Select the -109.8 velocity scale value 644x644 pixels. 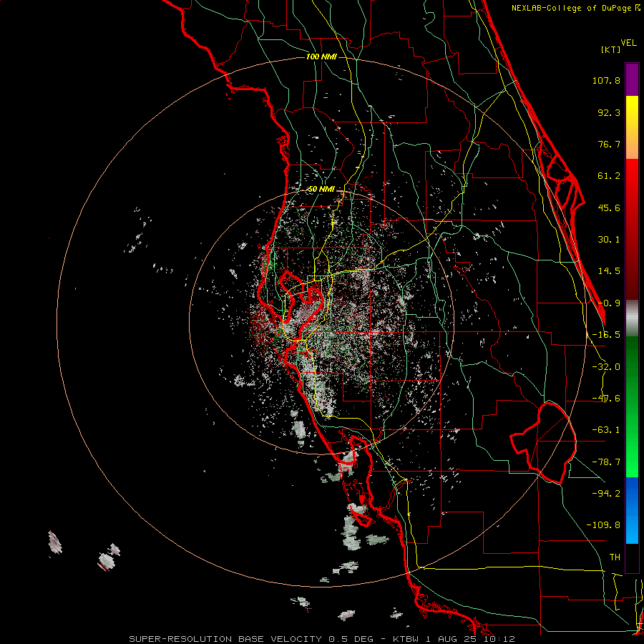(603, 525)
